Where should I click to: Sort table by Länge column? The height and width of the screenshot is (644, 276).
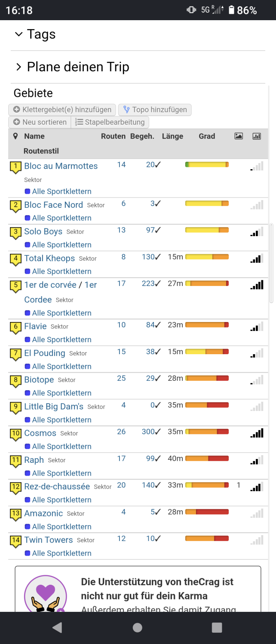[172, 136]
